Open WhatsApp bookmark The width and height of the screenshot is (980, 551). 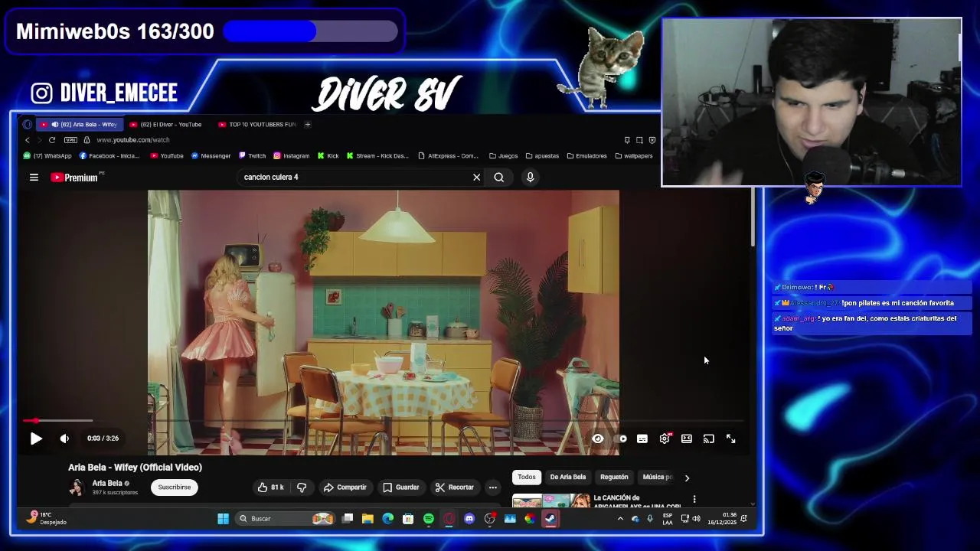pos(47,156)
